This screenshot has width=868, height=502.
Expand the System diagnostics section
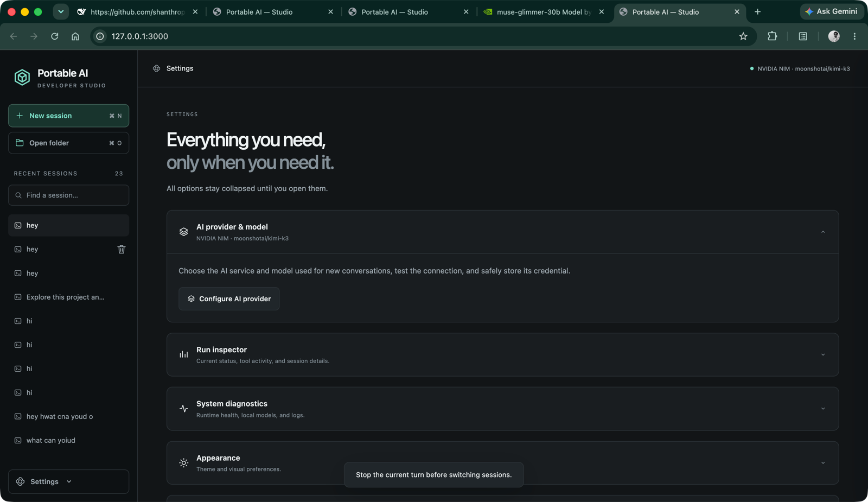(823, 409)
